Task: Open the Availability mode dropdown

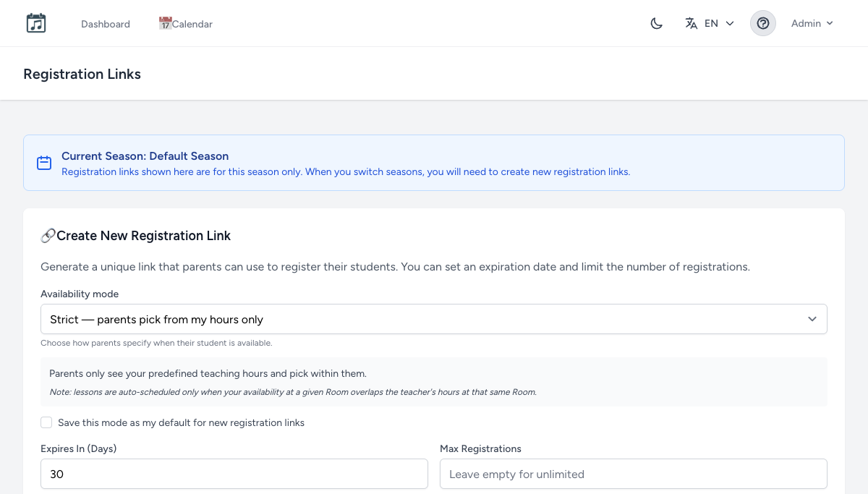Action: 434,319
